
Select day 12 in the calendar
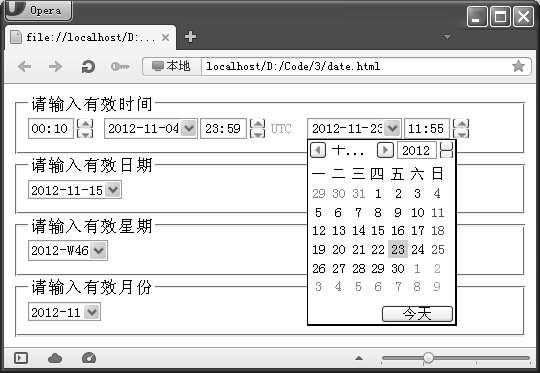(x=319, y=231)
